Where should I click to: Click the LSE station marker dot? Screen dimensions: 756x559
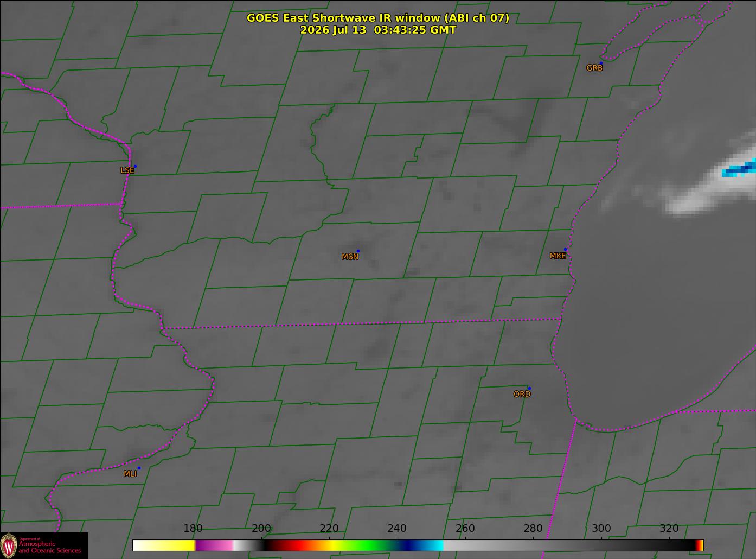pos(135,166)
